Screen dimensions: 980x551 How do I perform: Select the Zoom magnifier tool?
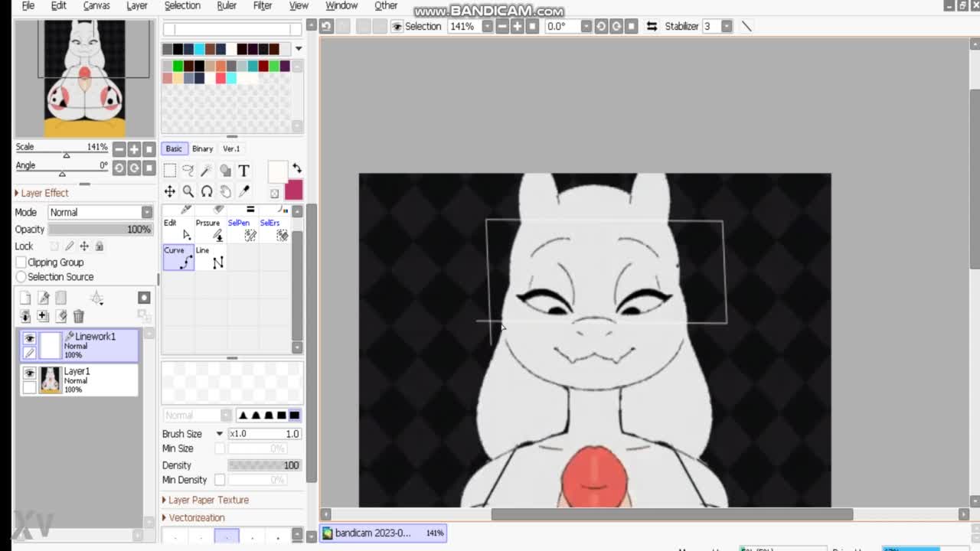coord(188,191)
